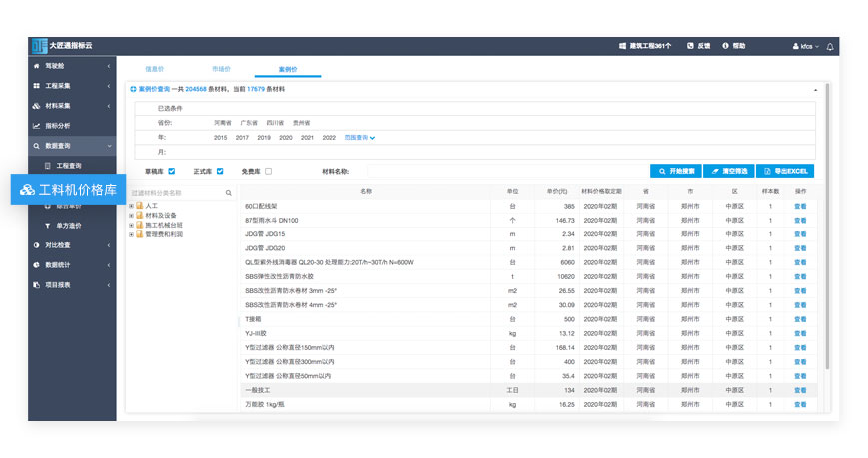Click the folder icon for 施工机械台班

pos(140,225)
